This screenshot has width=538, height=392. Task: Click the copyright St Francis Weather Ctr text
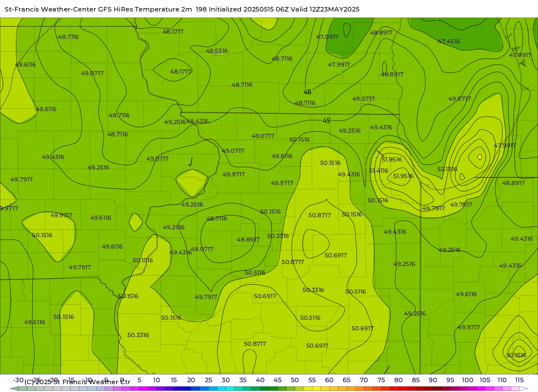click(x=77, y=382)
